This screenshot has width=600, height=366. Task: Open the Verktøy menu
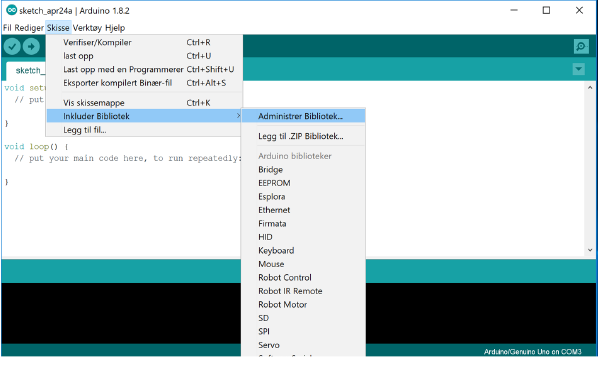coord(87,28)
